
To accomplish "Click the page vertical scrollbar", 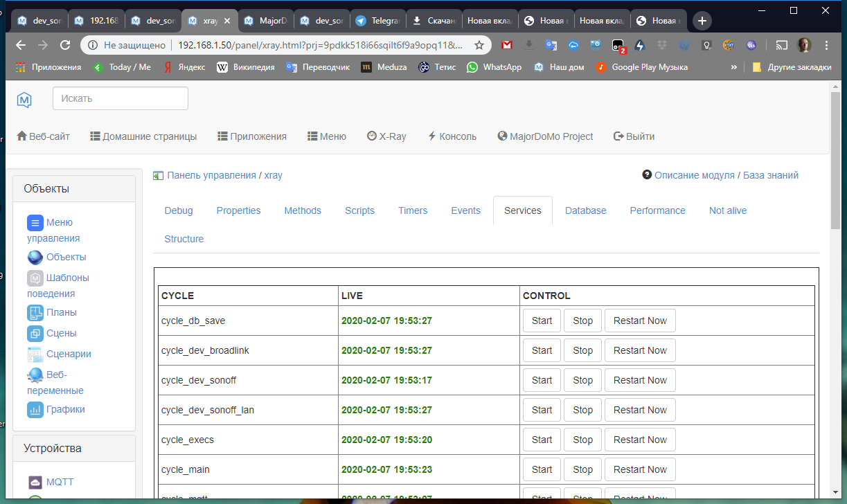I will 835,277.
